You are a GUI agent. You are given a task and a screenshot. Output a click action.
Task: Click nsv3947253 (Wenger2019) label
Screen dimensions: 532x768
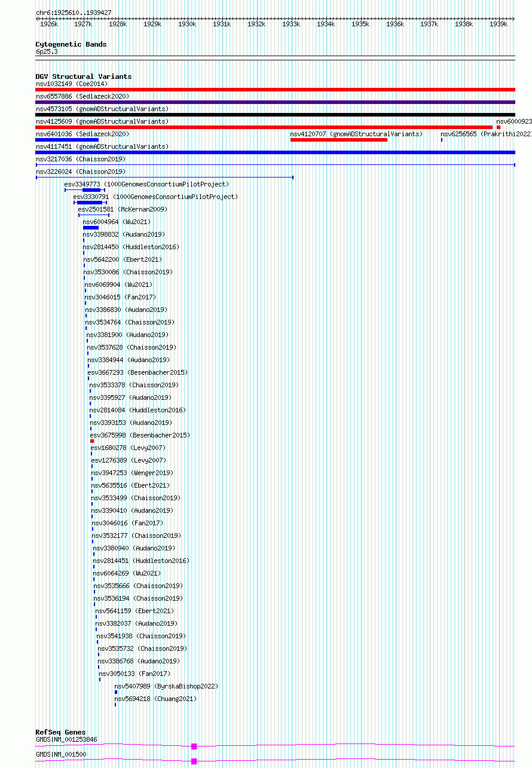132,473
